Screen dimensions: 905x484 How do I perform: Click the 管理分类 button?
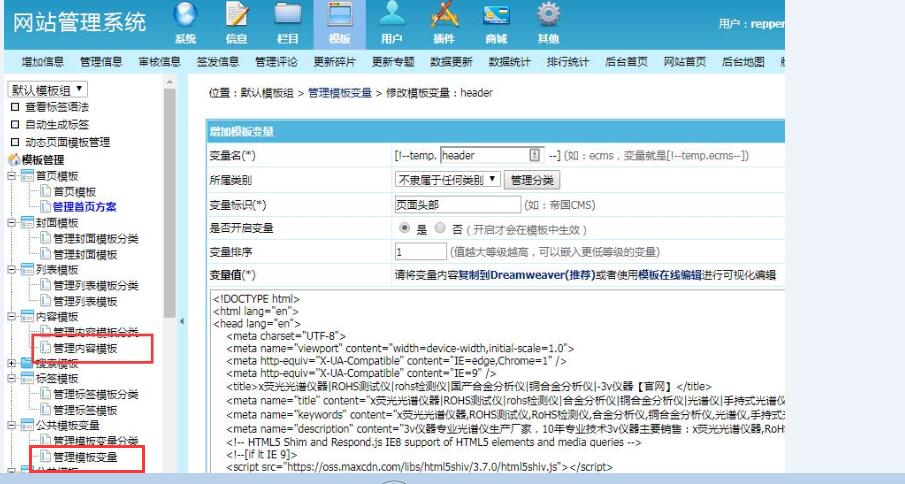click(532, 180)
